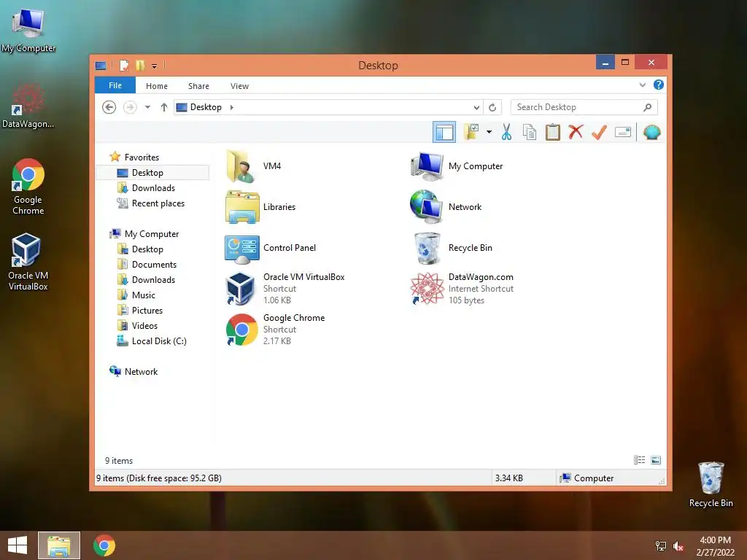Click the Forward navigation arrow

coord(130,107)
